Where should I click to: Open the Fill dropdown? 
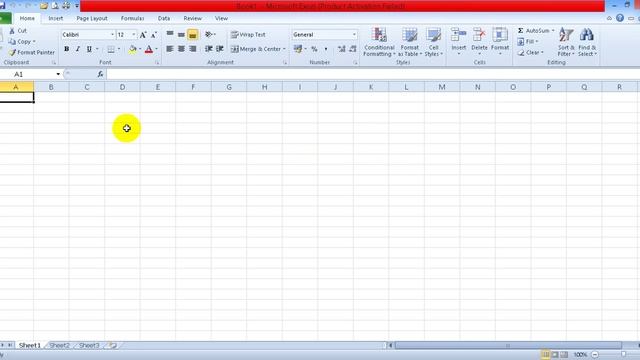pyautogui.click(x=529, y=42)
